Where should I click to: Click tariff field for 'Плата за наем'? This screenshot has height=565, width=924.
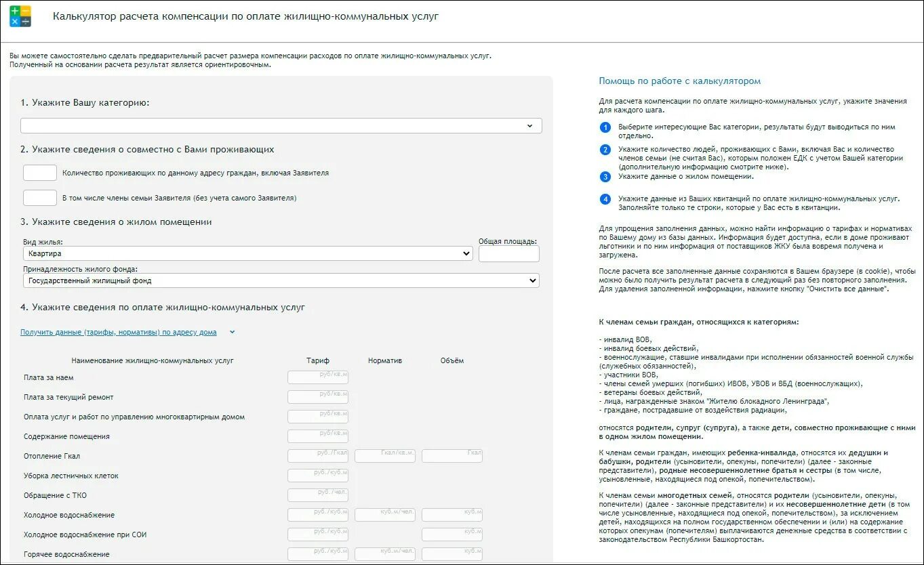click(318, 377)
